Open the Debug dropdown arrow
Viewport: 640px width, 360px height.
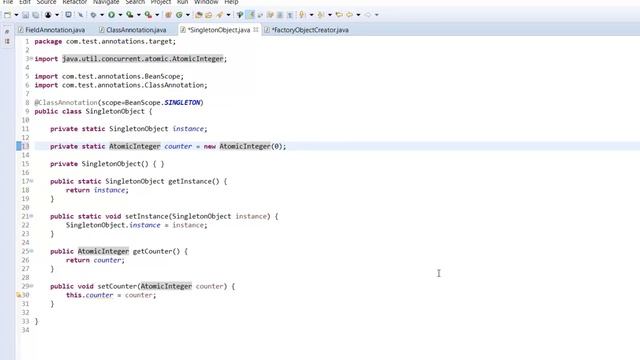pos(102,15)
